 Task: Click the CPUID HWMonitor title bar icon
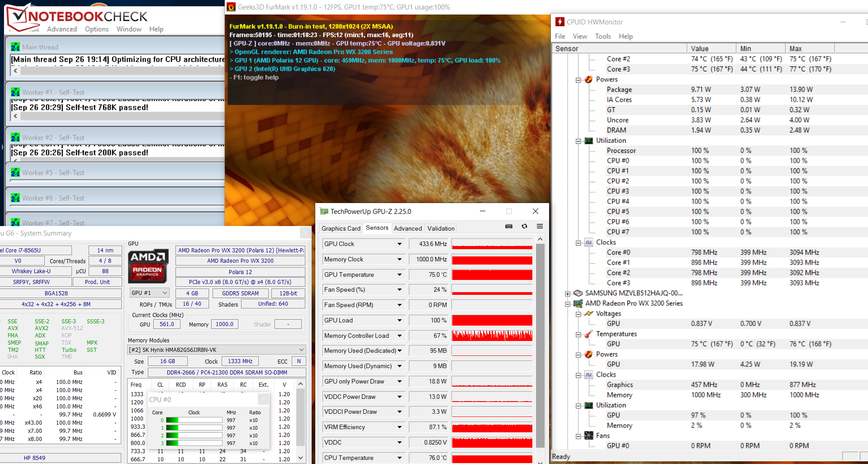coord(560,22)
